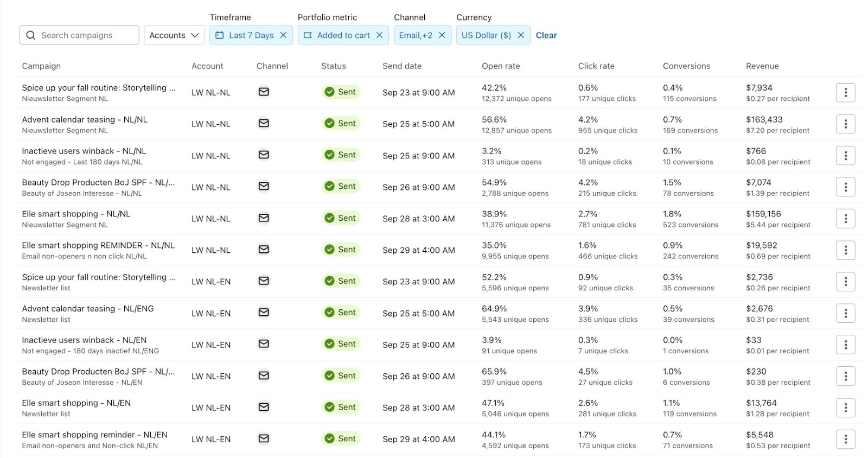Open the Last 7 Days timeframe selector
The image size is (868, 458).
coord(245,35)
